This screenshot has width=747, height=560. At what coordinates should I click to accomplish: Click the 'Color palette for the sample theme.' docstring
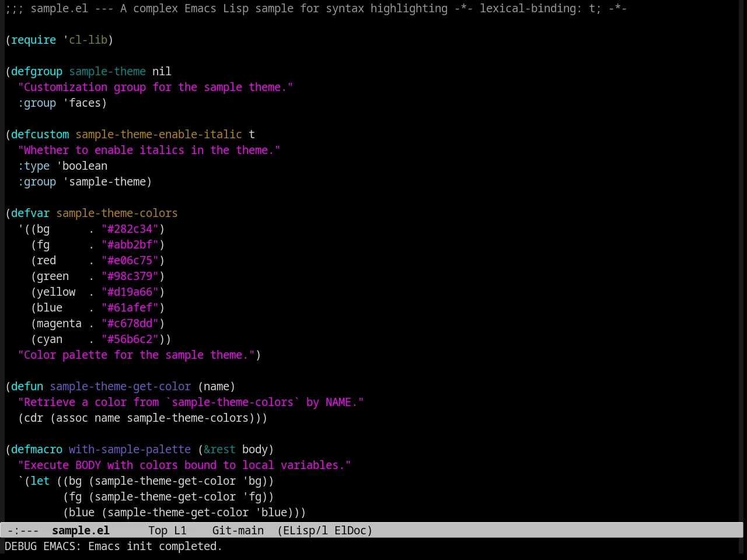[x=136, y=355]
